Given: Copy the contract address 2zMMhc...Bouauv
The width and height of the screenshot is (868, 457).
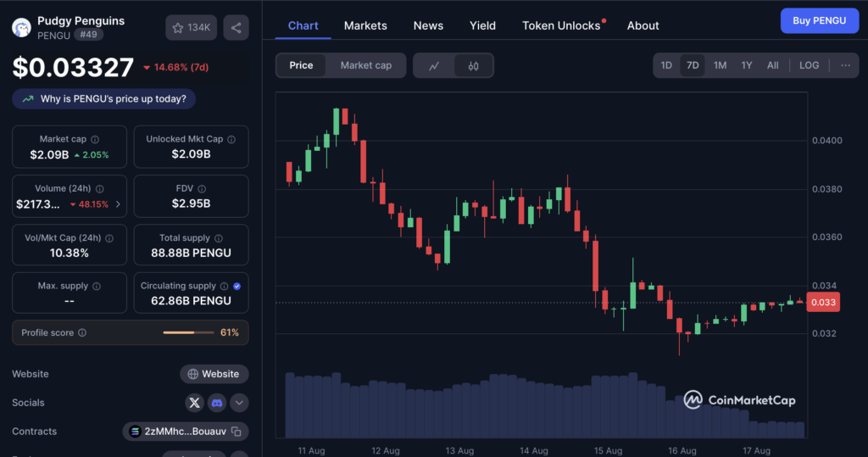Looking at the screenshot, I should click(x=236, y=432).
